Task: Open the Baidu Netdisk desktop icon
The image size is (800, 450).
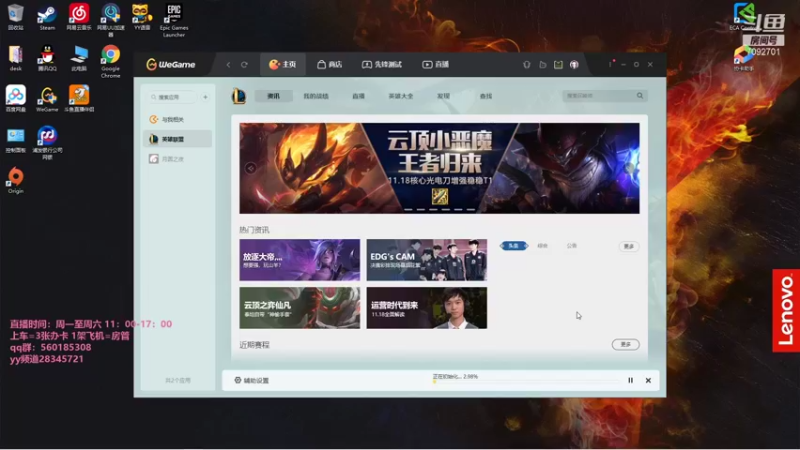Action: point(15,98)
